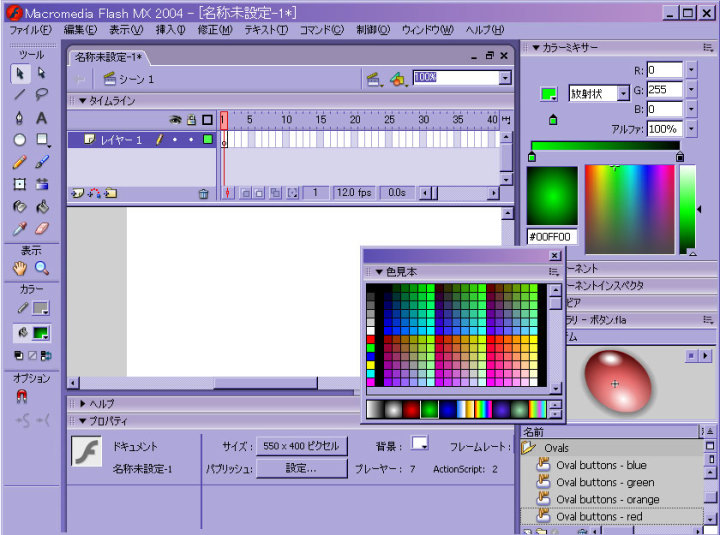Select the Text tool

click(x=42, y=118)
